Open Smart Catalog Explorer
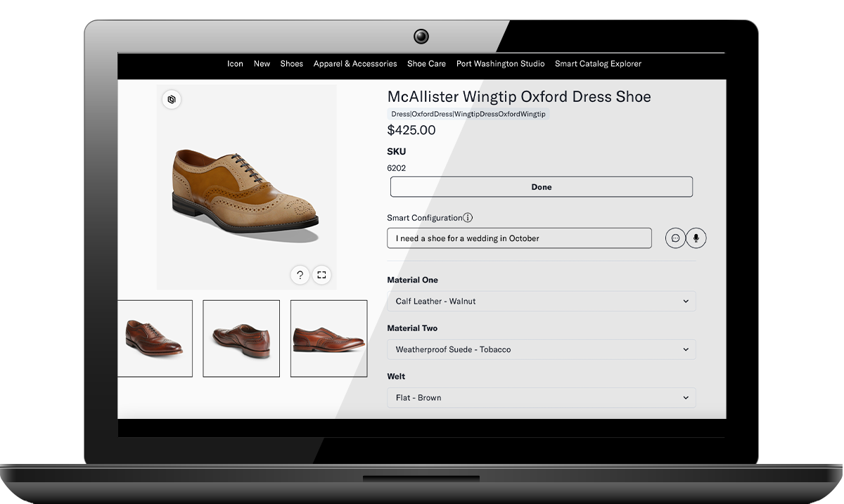This screenshot has width=844, height=504. tap(598, 64)
